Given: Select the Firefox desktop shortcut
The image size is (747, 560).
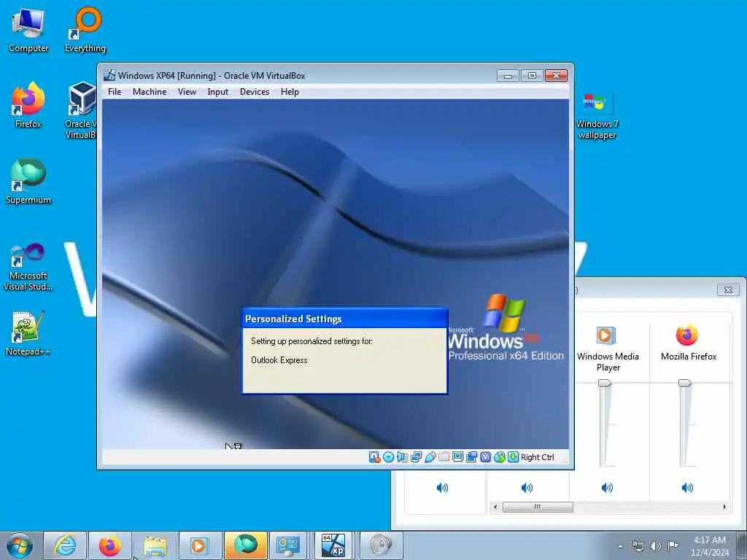Looking at the screenshot, I should click(28, 106).
